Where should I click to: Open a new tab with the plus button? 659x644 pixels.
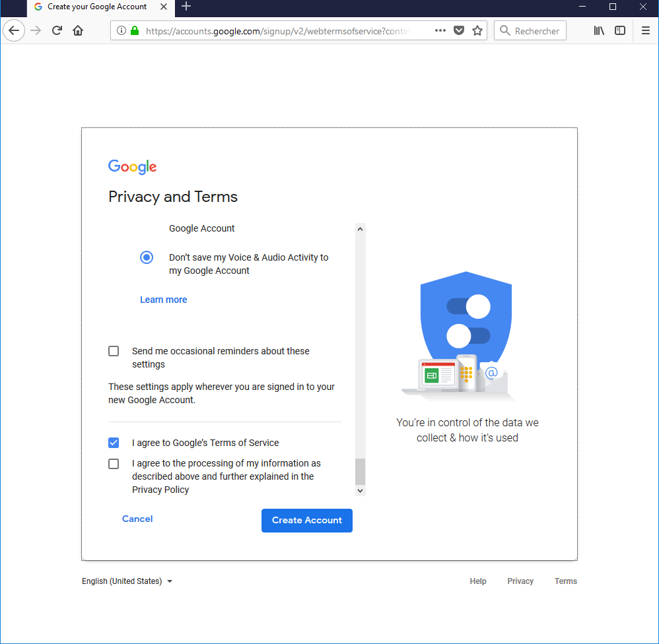pyautogui.click(x=186, y=7)
